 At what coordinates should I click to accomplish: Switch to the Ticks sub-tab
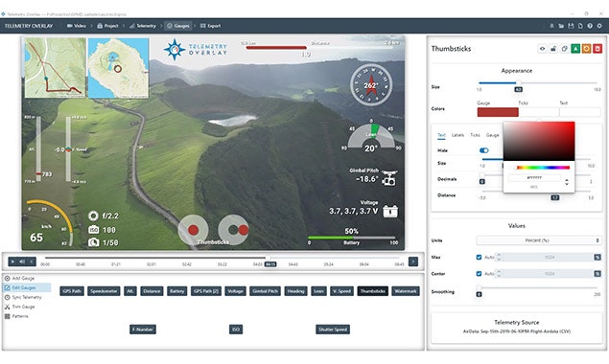click(x=475, y=135)
